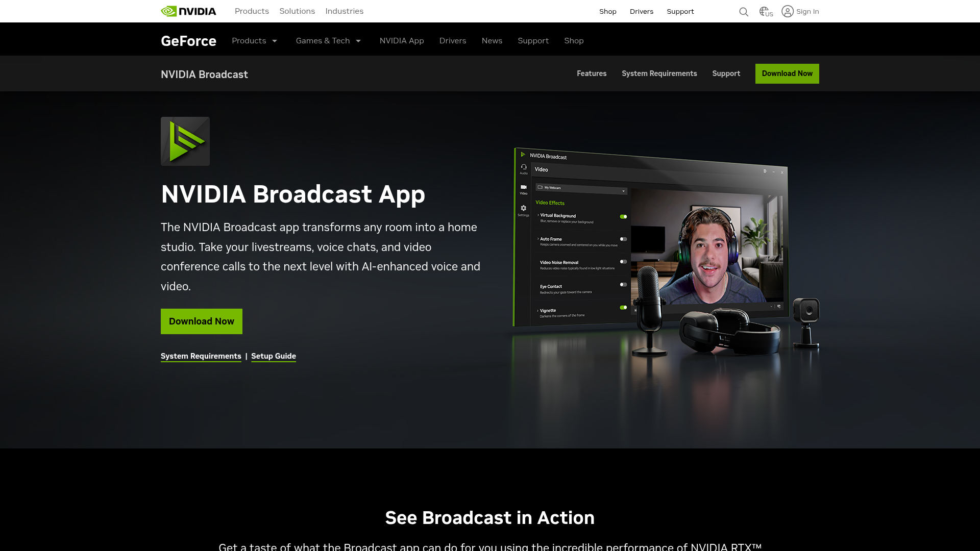
Task: Click the NVIDIA logo in the top bar
Action: (x=188, y=11)
